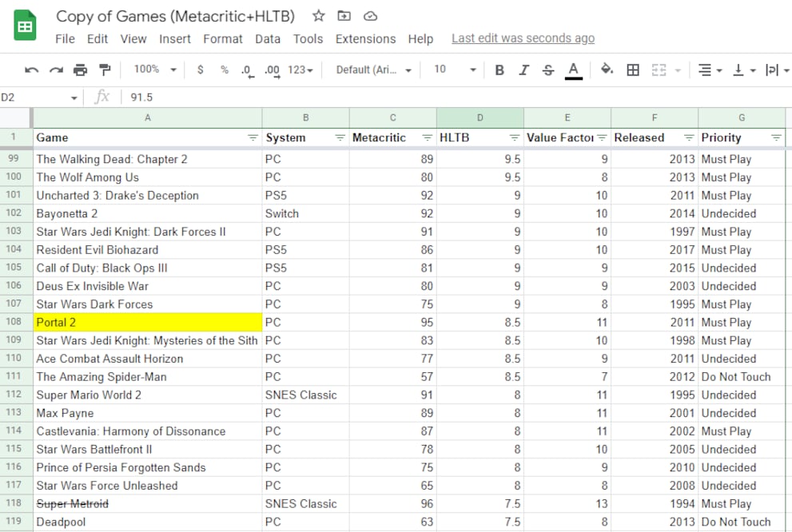The image size is (792, 532).
Task: Open the File menu
Action: tap(66, 39)
